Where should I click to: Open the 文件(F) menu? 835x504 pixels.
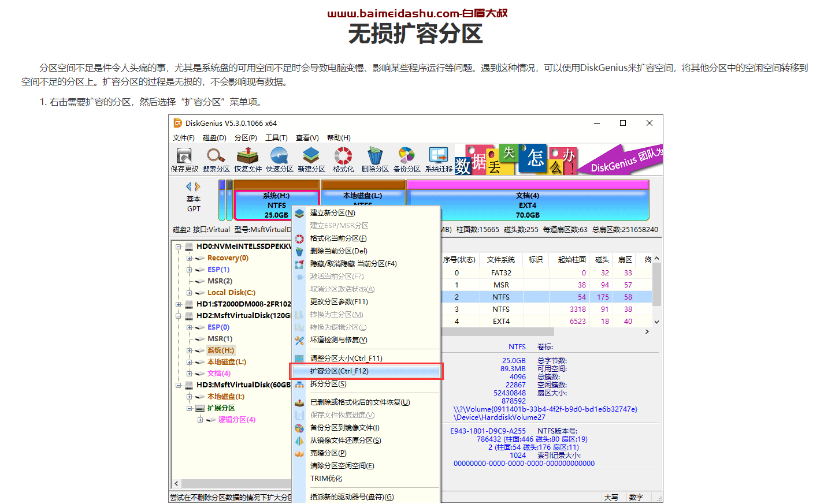[183, 138]
